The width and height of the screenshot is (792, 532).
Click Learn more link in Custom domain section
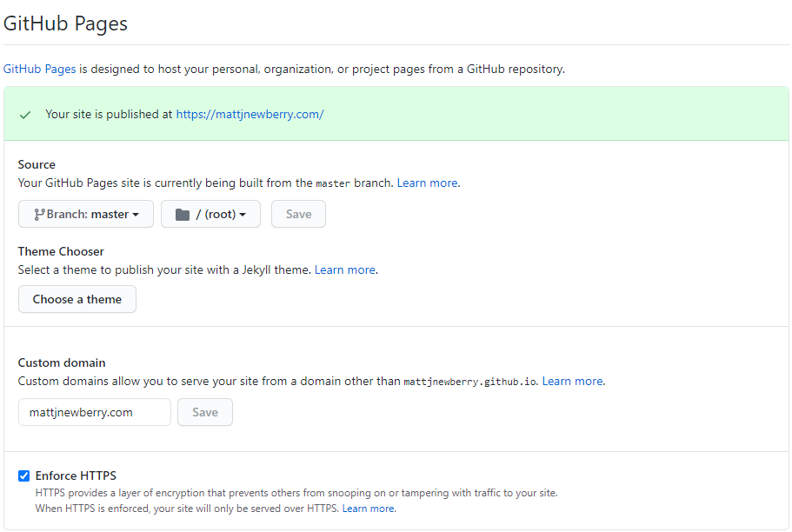coord(572,381)
